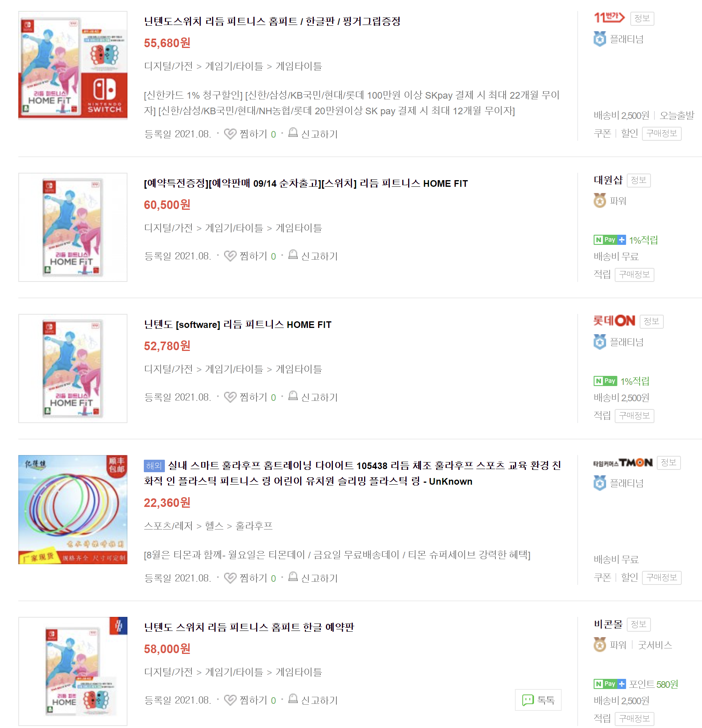Click the 11번가 store logo

pos(609,18)
